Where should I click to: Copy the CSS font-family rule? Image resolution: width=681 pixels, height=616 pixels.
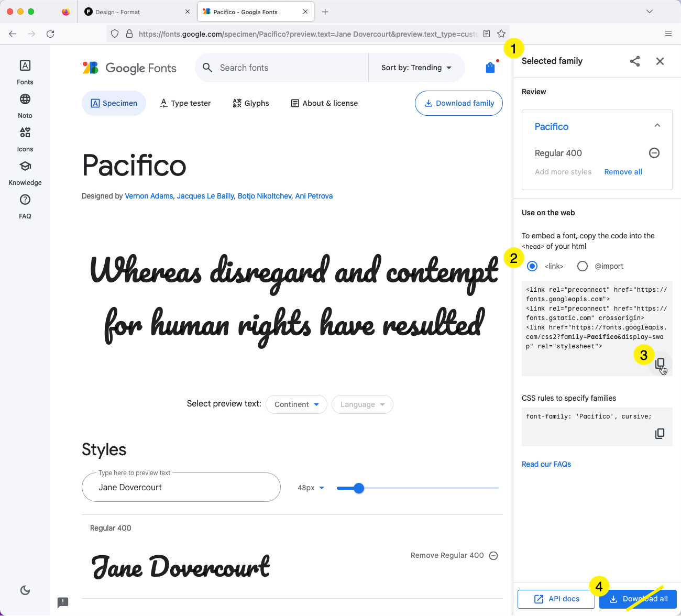660,434
